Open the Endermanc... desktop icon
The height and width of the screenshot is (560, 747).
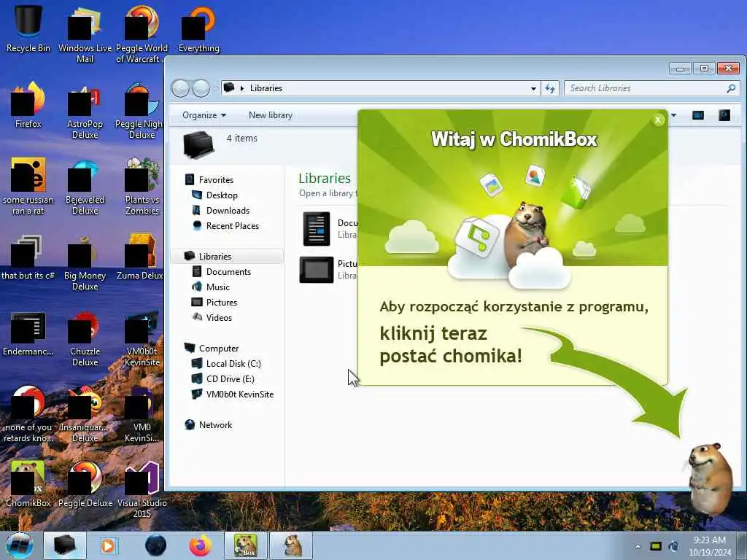point(28,333)
